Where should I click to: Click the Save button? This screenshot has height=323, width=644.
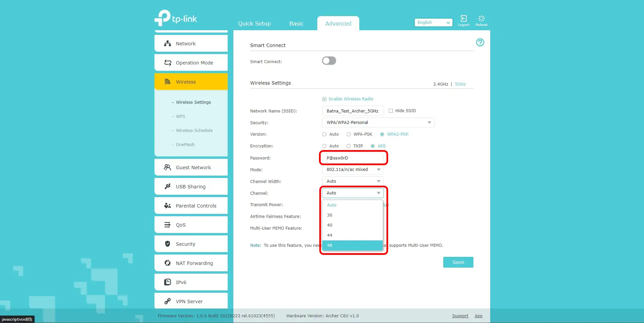[458, 262]
